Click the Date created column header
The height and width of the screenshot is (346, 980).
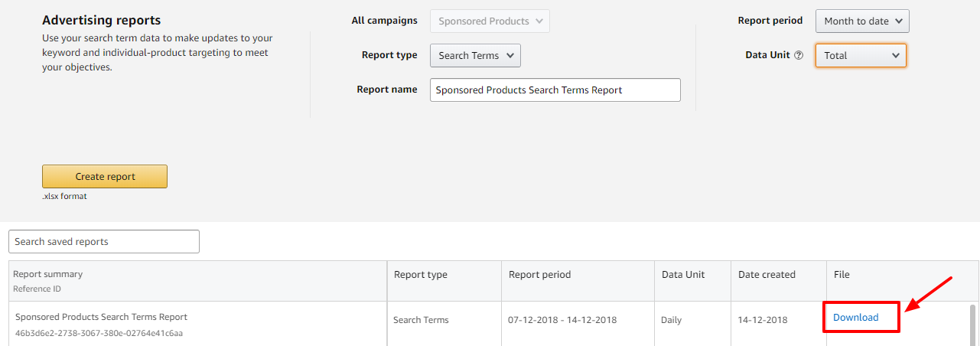click(767, 275)
